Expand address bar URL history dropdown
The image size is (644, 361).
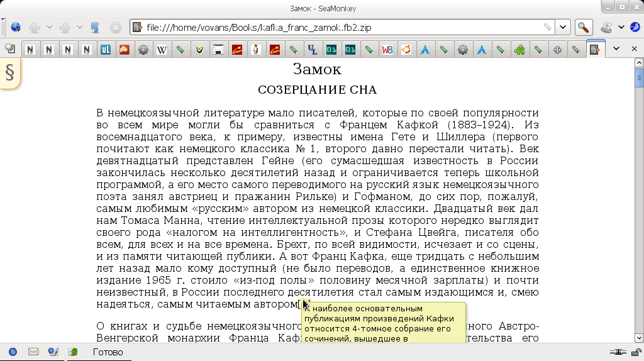563,28
